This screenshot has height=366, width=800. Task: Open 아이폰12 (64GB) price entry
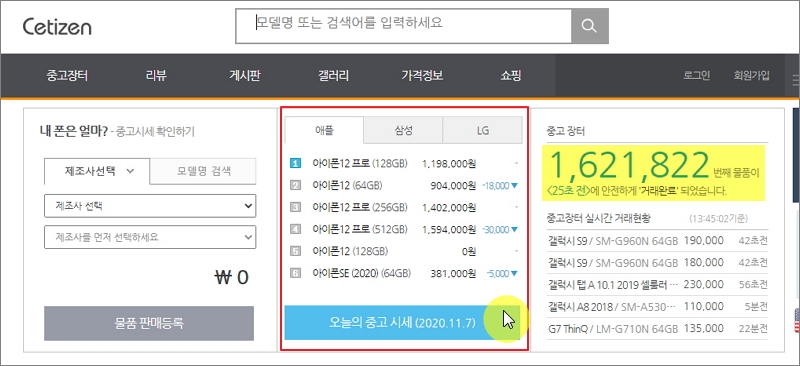pyautogui.click(x=347, y=186)
